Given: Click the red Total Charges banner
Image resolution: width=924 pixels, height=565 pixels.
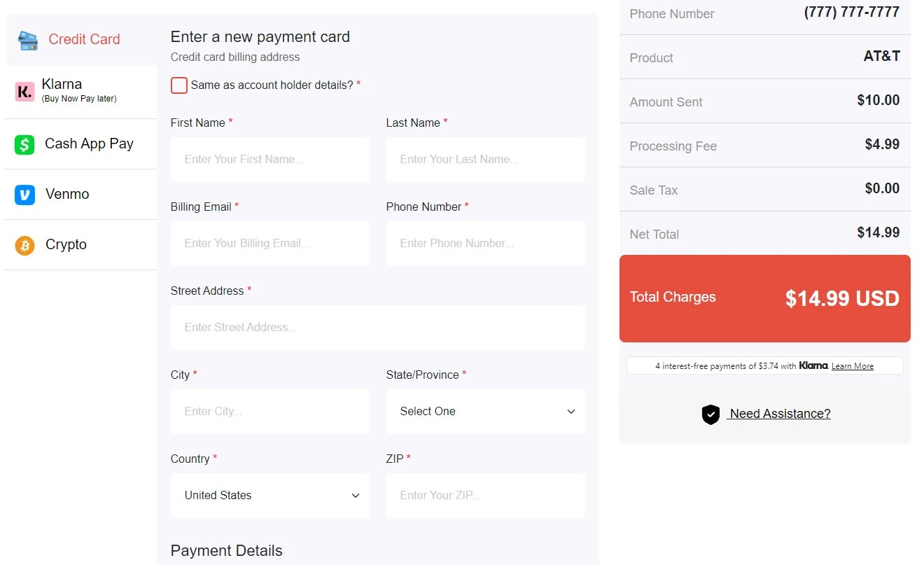Looking at the screenshot, I should point(764,298).
